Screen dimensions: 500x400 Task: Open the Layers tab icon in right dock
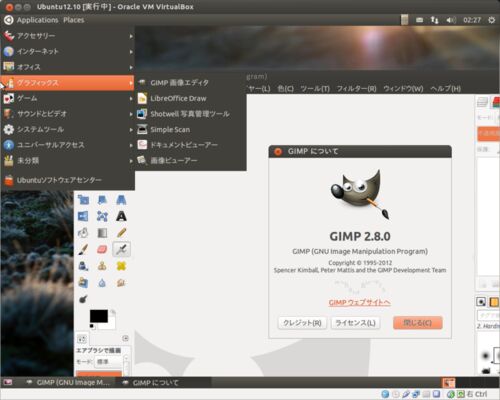482,102
